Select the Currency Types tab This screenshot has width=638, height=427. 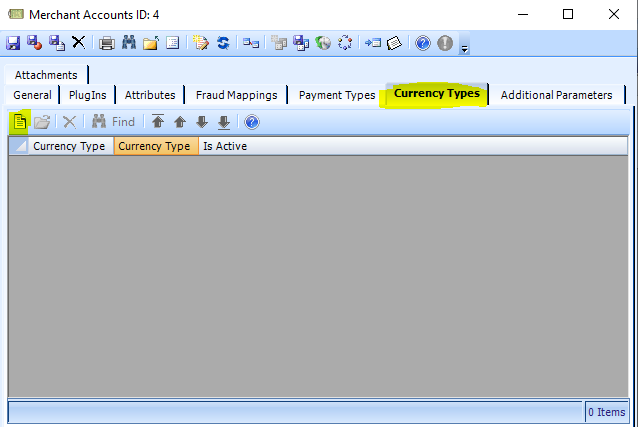point(437,94)
